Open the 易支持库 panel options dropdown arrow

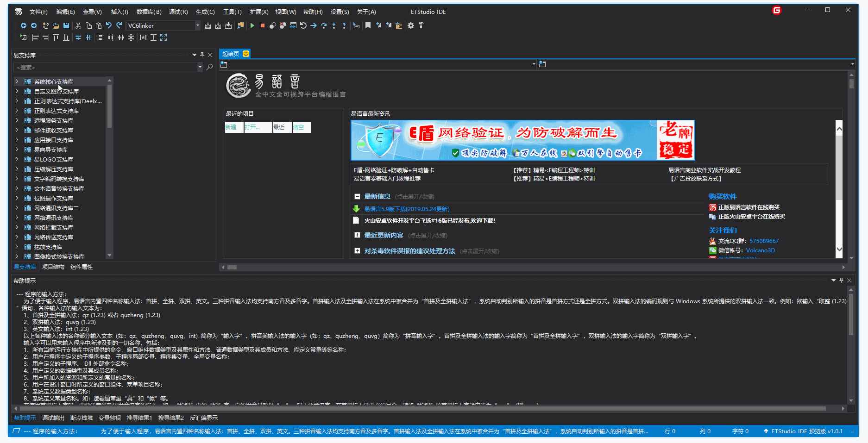click(x=194, y=55)
